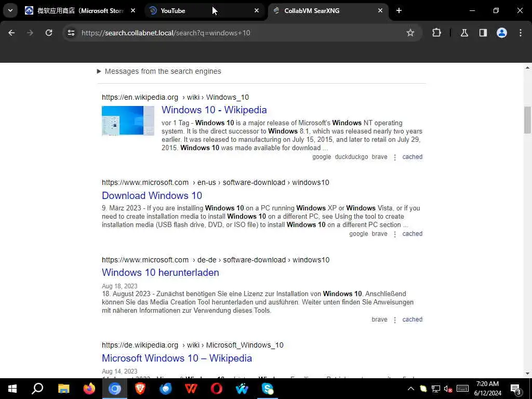
Task: Select the CollabVM SearXNG tab
Action: 327,10
